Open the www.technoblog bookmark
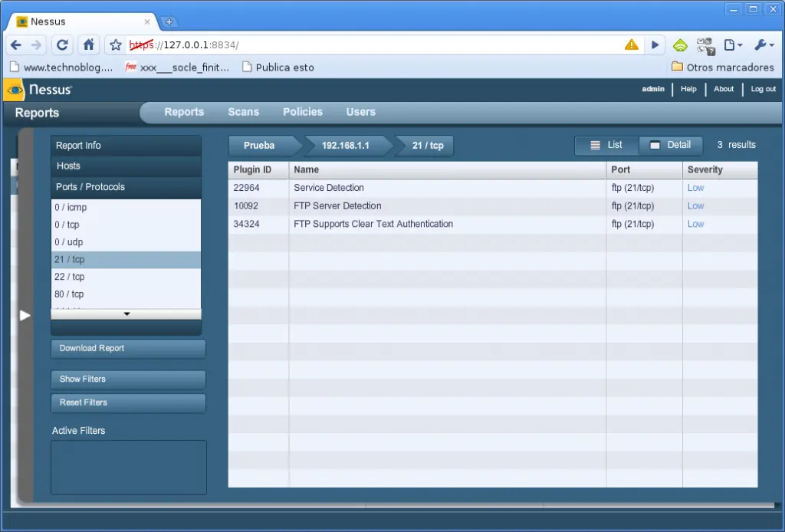785x532 pixels. click(61, 67)
